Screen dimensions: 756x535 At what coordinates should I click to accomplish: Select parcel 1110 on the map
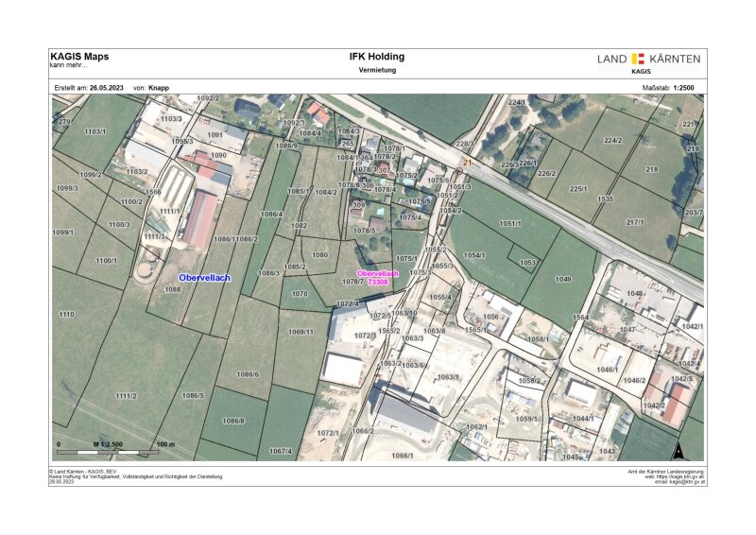coord(66,314)
